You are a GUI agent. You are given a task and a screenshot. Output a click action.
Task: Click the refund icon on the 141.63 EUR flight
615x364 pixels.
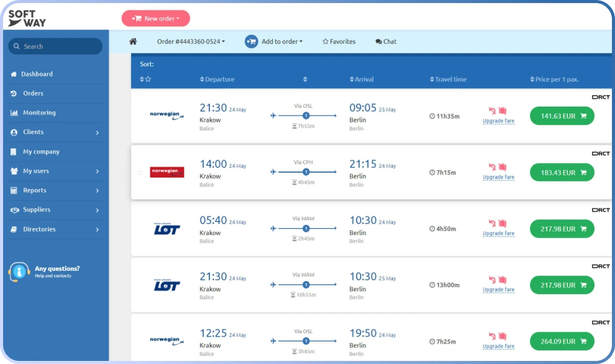click(492, 110)
